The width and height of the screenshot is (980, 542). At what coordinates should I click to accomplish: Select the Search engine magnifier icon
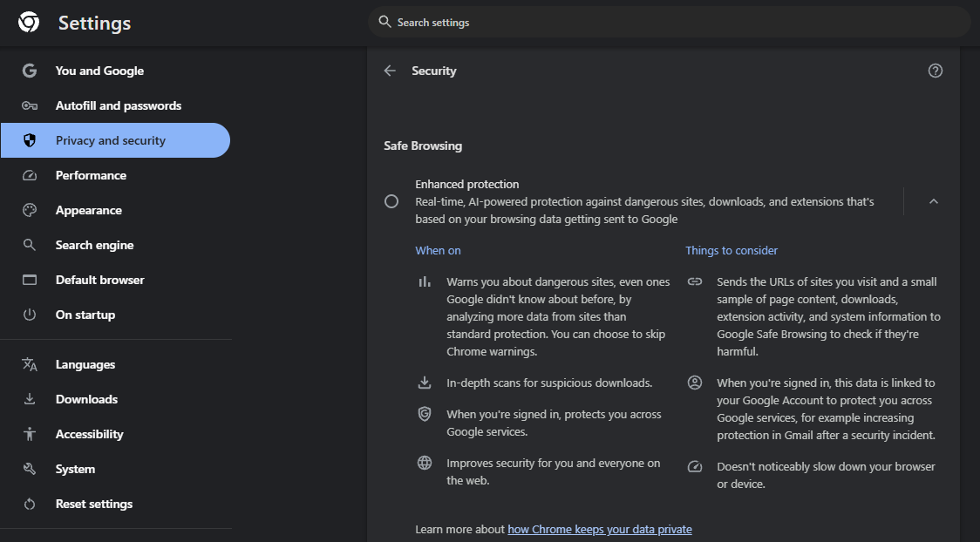tap(29, 245)
